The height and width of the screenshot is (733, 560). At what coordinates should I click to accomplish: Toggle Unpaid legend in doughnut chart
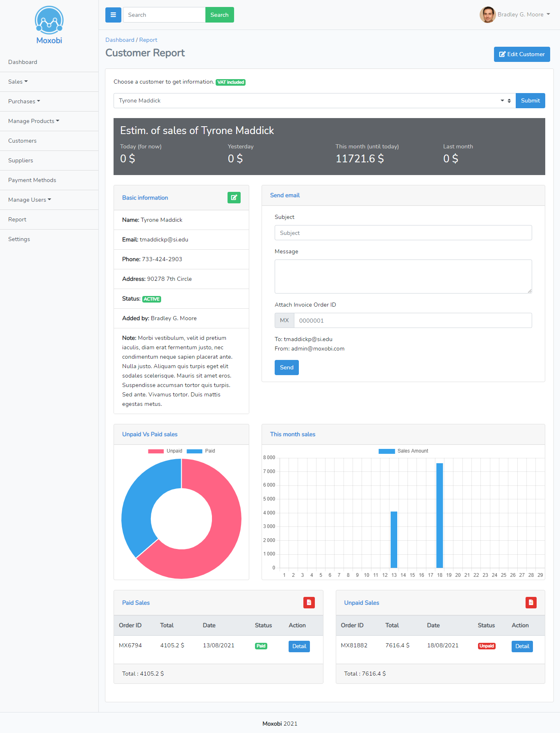pyautogui.click(x=165, y=451)
